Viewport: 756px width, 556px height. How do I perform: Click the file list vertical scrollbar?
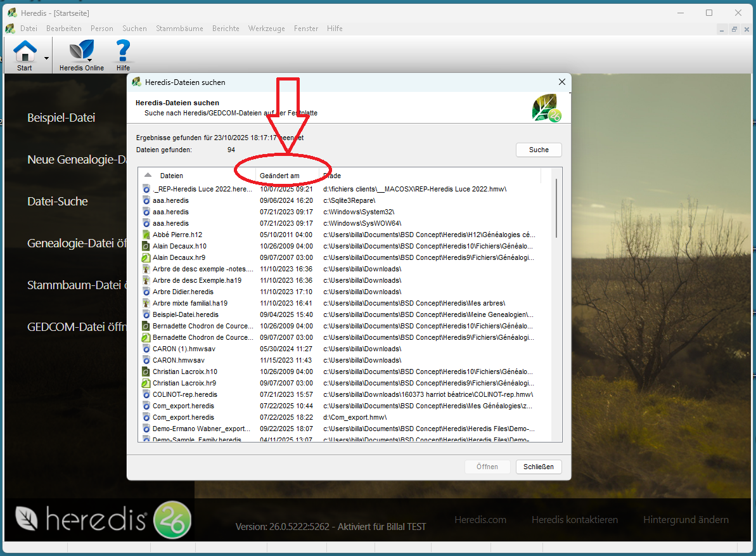[556, 208]
